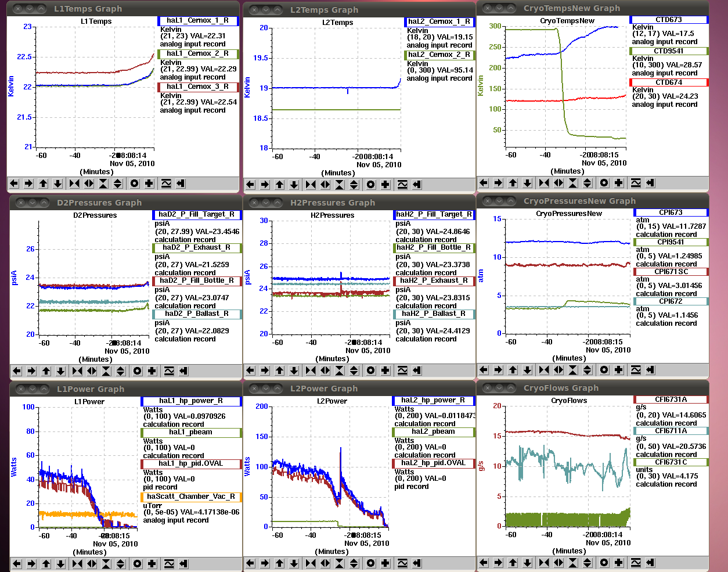Screen dimensions: 728x572
Task: Click down arrow in L1Temps Graph toolbar
Action: [x=57, y=184]
